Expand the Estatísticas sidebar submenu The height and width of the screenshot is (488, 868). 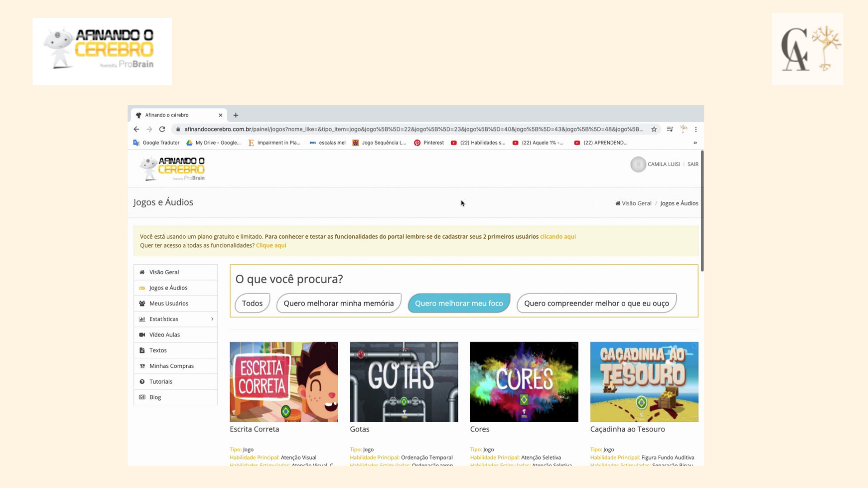[212, 319]
